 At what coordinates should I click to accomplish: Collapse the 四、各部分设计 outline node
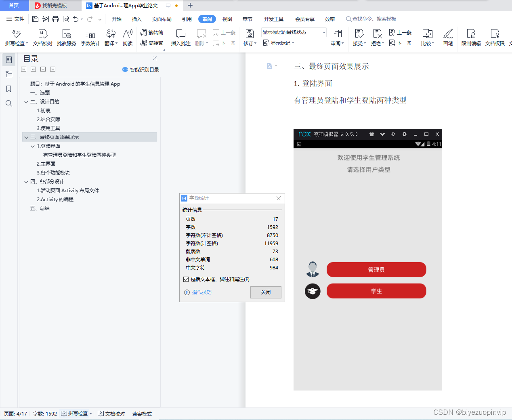click(26, 182)
